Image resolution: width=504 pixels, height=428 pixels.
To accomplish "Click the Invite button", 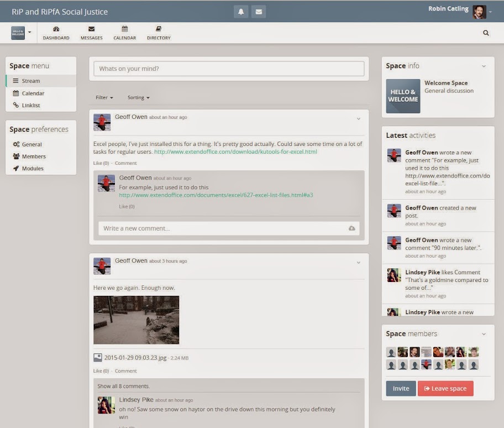I will pos(401,388).
